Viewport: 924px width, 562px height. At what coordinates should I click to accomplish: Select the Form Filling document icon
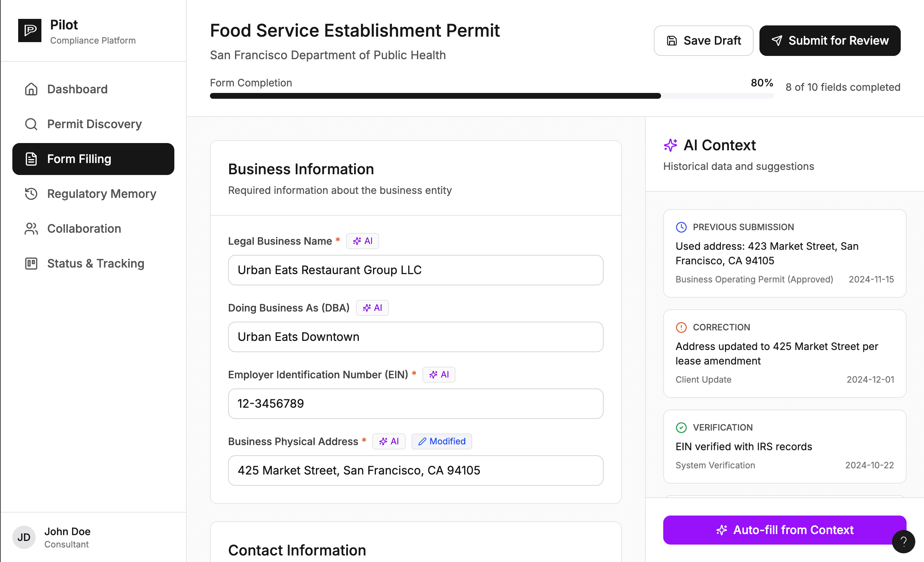pos(31,159)
